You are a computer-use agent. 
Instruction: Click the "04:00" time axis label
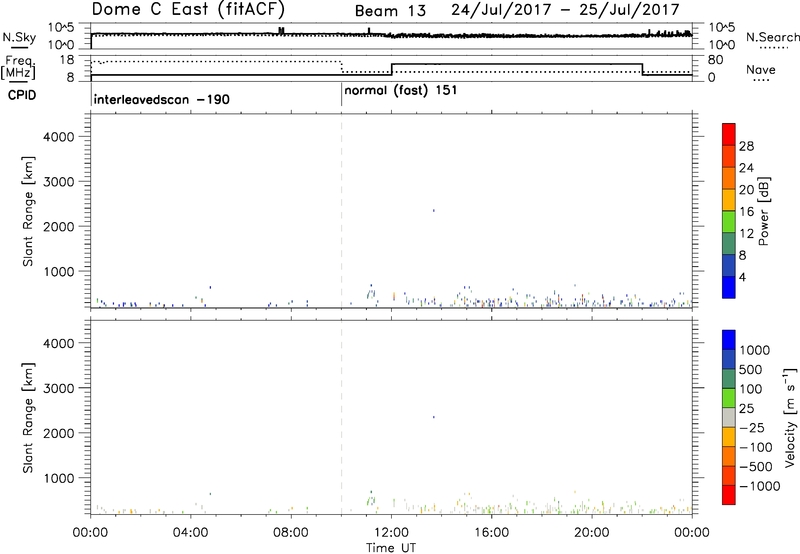[191, 533]
